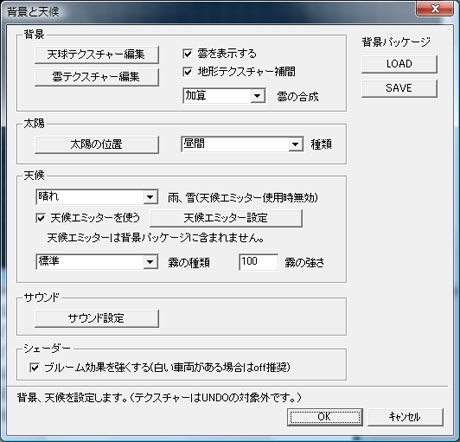Viewport: 460px width, 442px height.
Task: Toggle the ブルーム効果を強くする checkbox
Action: (34, 367)
